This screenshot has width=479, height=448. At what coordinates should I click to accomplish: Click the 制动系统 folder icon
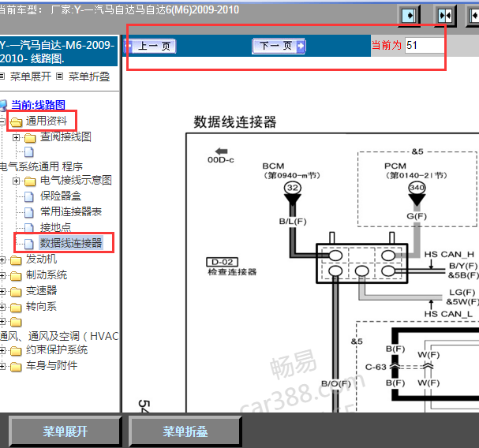16,276
